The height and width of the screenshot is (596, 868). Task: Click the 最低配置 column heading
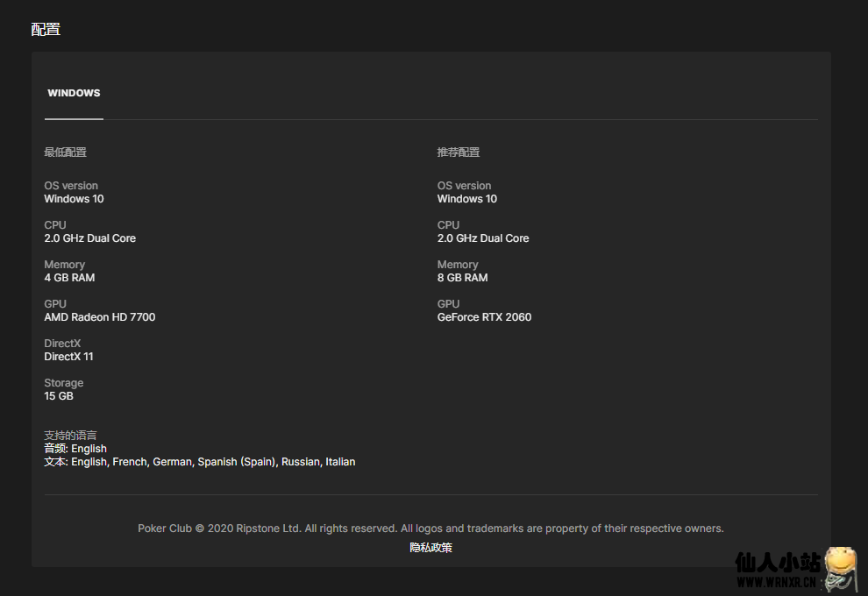[x=66, y=153]
